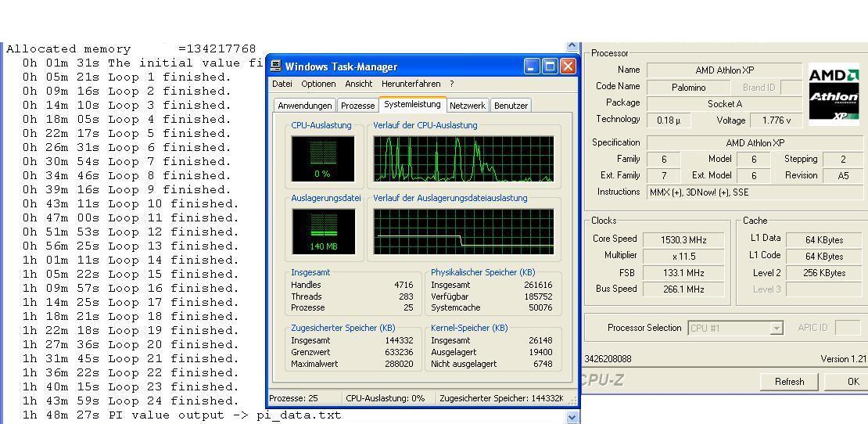Image resolution: width=868 pixels, height=424 pixels.
Task: Click the console line Loop 1 finished
Action: click(127, 77)
